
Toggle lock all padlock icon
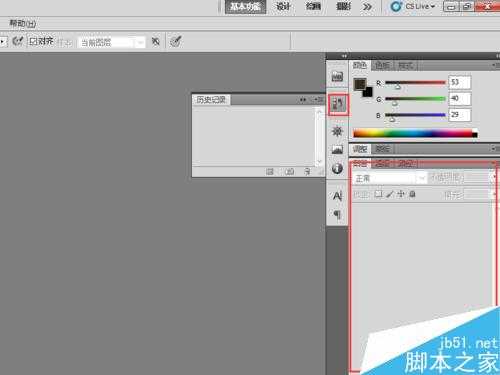[412, 194]
